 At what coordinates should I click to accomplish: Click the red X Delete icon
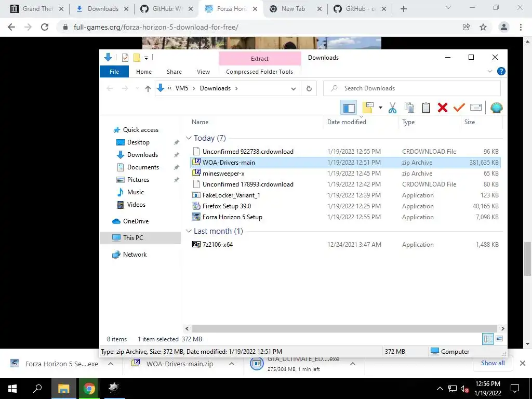click(x=443, y=108)
